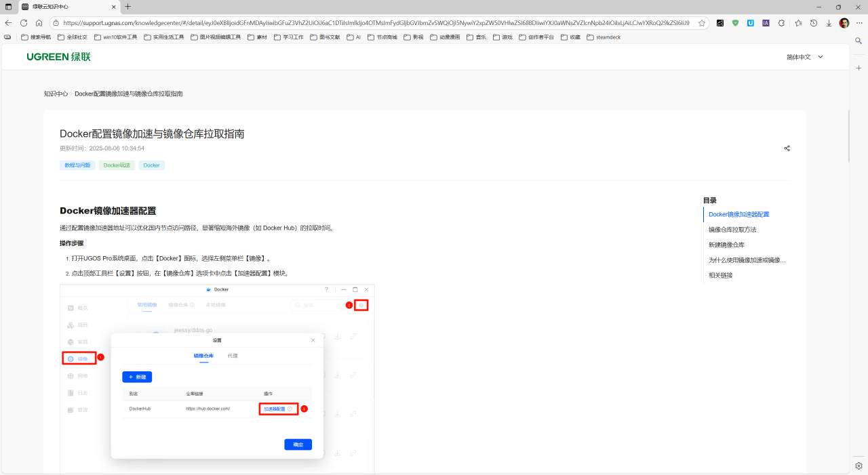The image size is (868, 475).
Task: Open the 全球社交 bookmark folder
Action: click(73, 37)
